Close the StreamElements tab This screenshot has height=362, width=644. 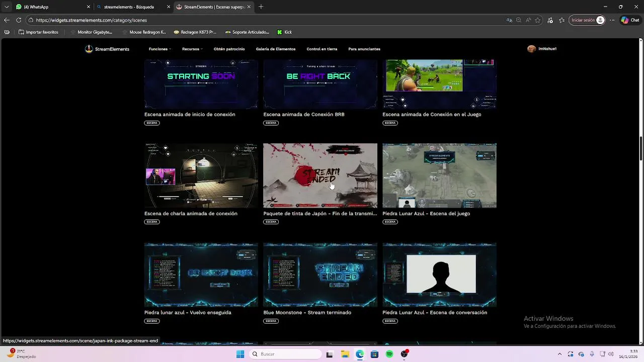tap(250, 7)
